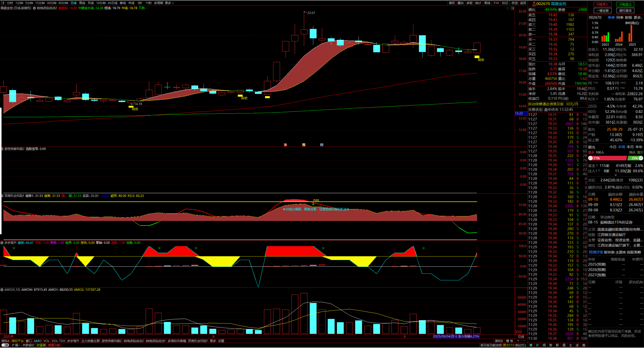Click the red bullish sentiment icon at 71%
Image resolution: width=644 pixels, height=348 pixels.
pos(591,158)
